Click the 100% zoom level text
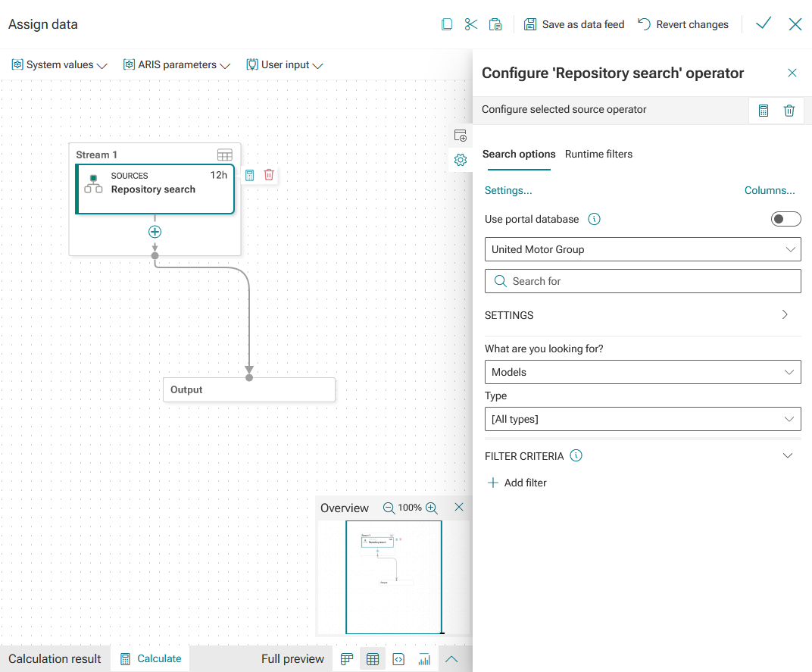This screenshot has width=812, height=672. [x=410, y=508]
